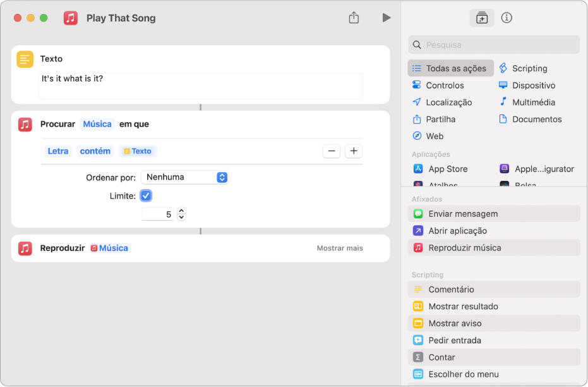Show shortcut details info icon
Image resolution: width=588 pixels, height=387 pixels.
click(x=507, y=18)
